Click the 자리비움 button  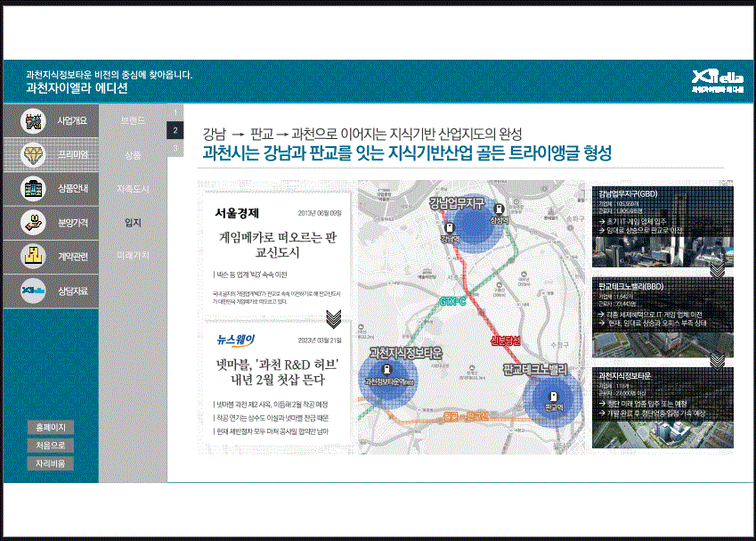(51, 463)
